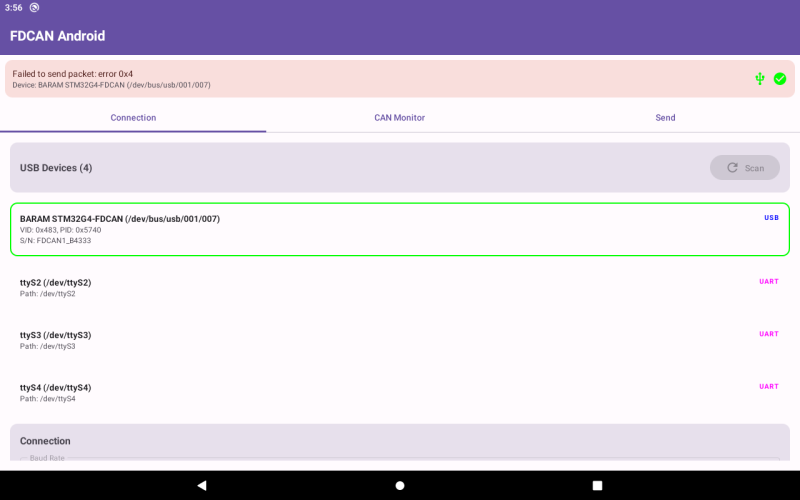Select the Connection tab
800x500 pixels.
[x=133, y=117]
